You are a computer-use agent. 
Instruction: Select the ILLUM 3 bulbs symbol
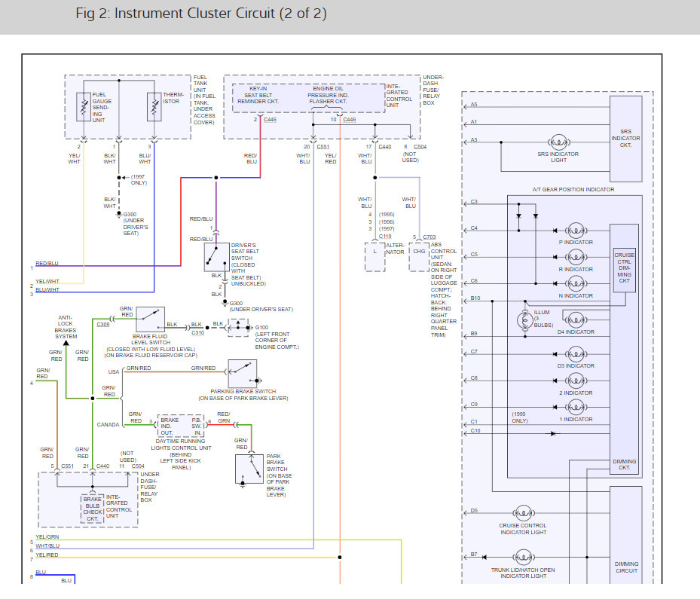(524, 319)
